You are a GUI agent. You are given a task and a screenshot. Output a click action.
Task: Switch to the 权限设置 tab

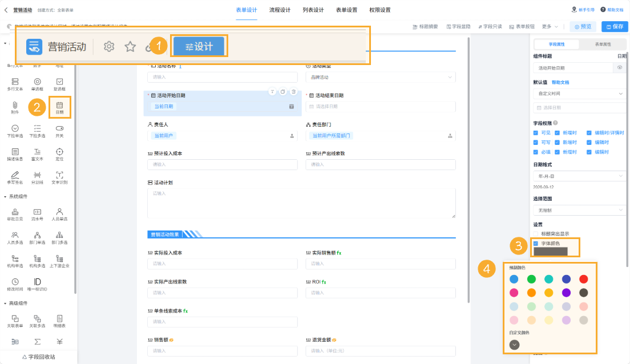click(379, 10)
